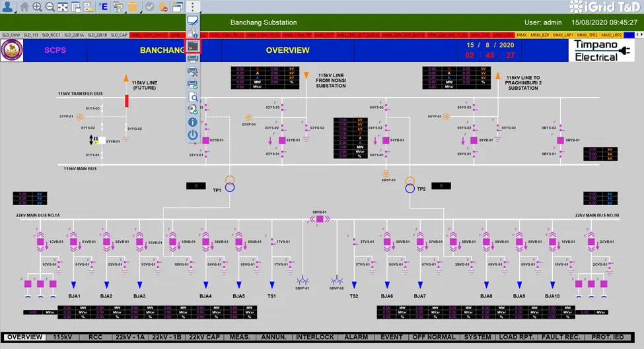Select bus coupler breaker 0BVB-01

pos(320,220)
